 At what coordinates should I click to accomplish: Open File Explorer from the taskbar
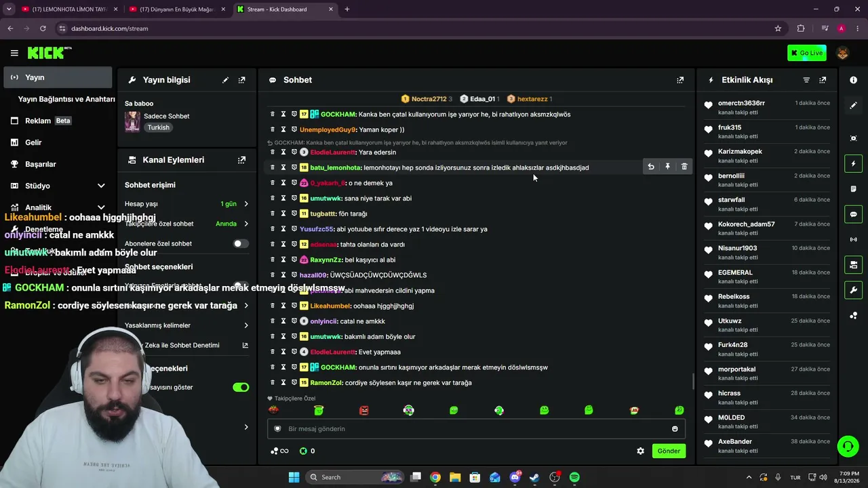click(x=455, y=477)
